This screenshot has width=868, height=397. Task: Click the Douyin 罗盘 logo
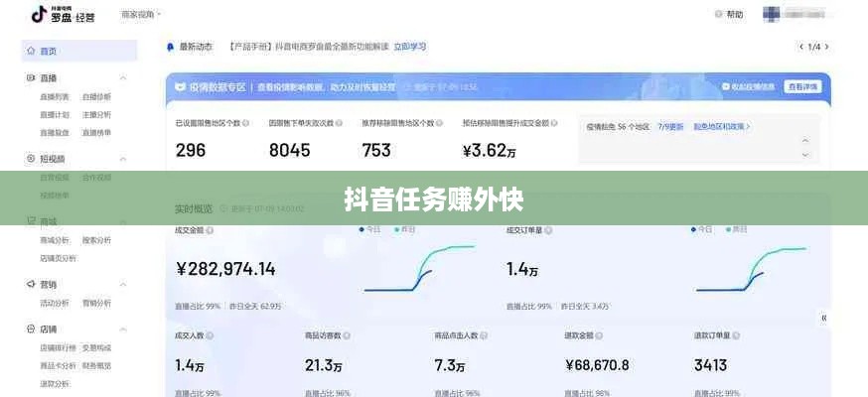63,14
